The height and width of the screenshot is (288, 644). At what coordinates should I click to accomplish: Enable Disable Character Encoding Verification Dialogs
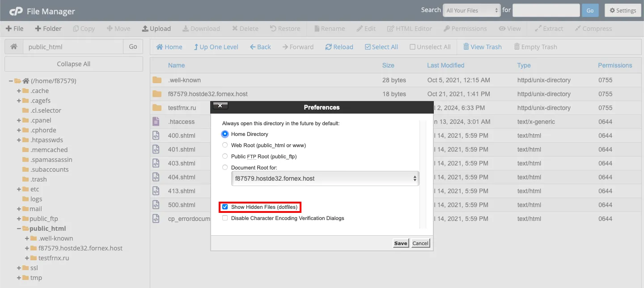(x=225, y=218)
